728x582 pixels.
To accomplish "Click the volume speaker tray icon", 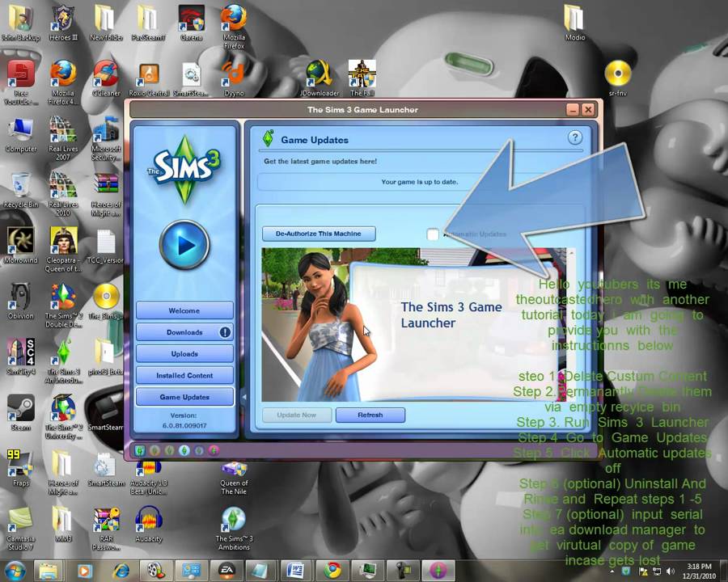I will point(670,571).
